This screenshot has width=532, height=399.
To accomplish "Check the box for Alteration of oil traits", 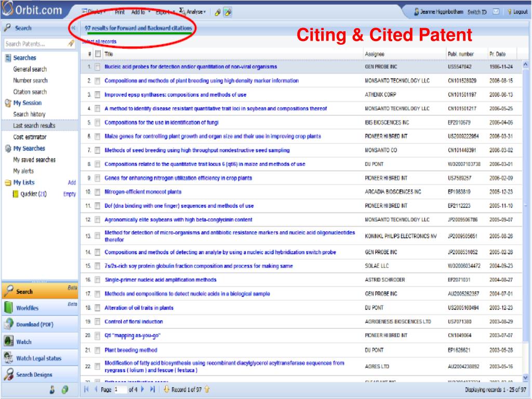I will (97, 308).
